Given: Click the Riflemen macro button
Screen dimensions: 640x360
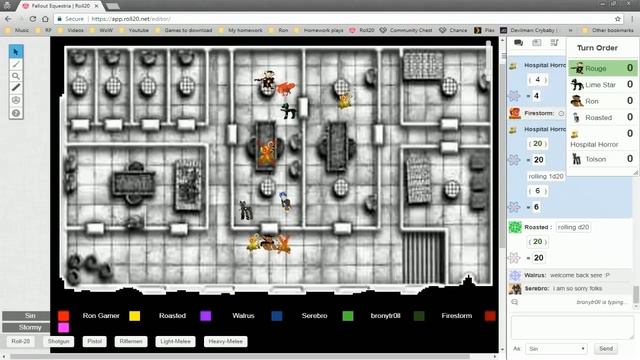Looking at the screenshot, I should point(131,341).
